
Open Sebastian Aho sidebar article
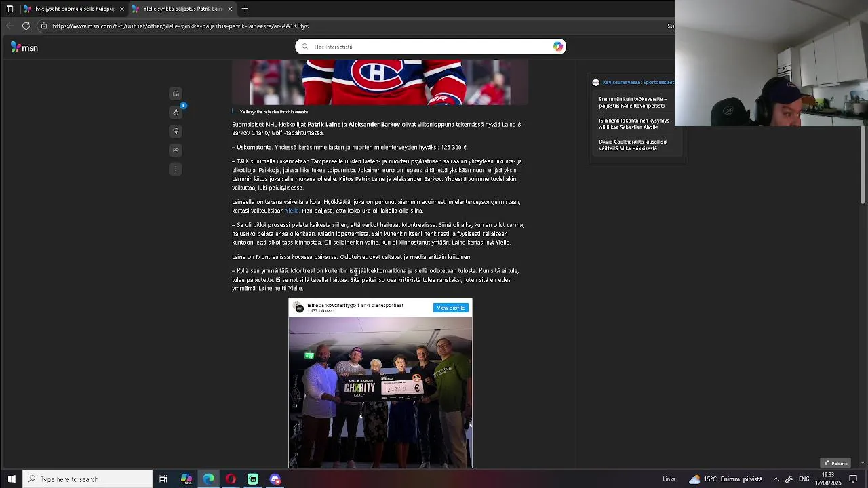(633, 124)
